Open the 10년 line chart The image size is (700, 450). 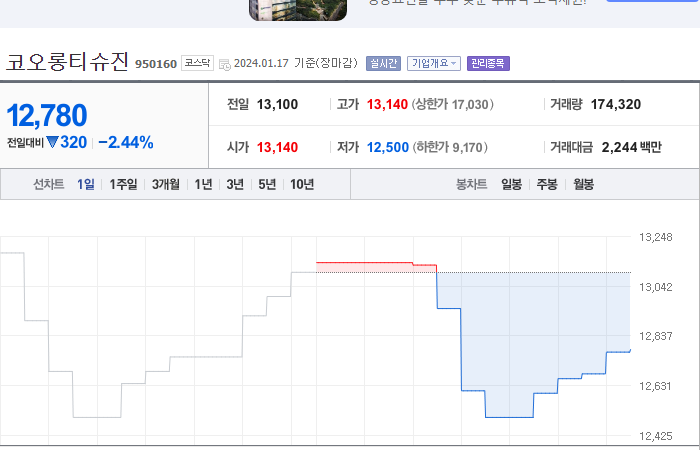[302, 184]
